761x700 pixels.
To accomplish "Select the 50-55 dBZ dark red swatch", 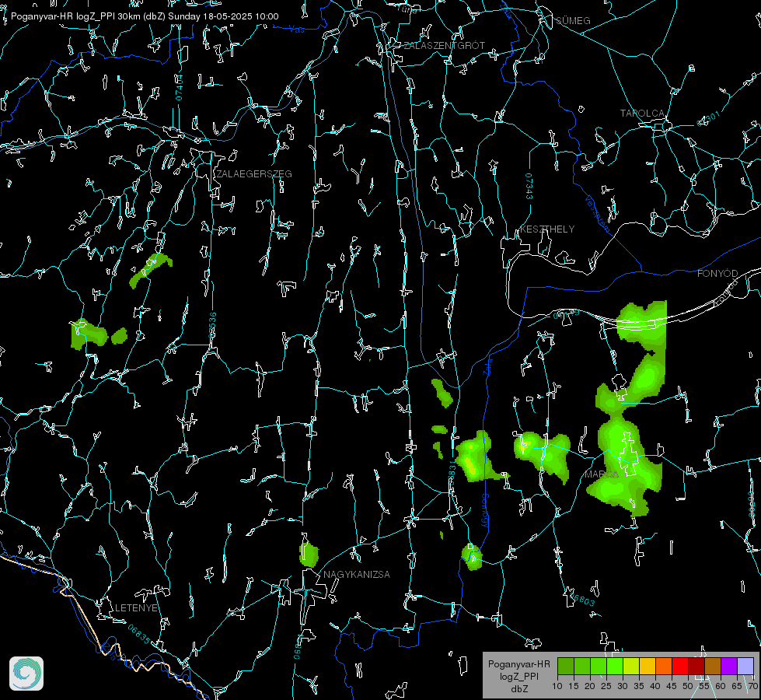I will coord(696,666).
